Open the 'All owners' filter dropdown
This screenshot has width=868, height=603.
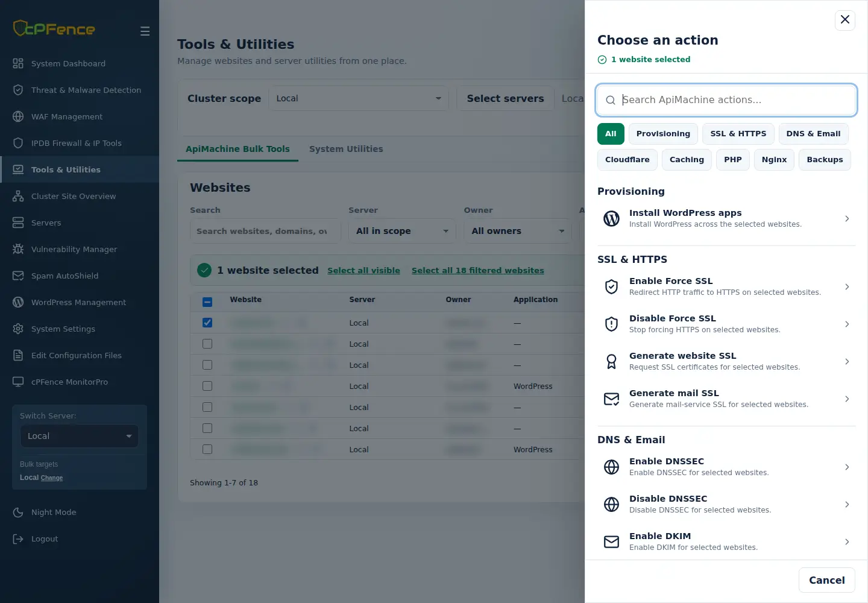pos(518,231)
